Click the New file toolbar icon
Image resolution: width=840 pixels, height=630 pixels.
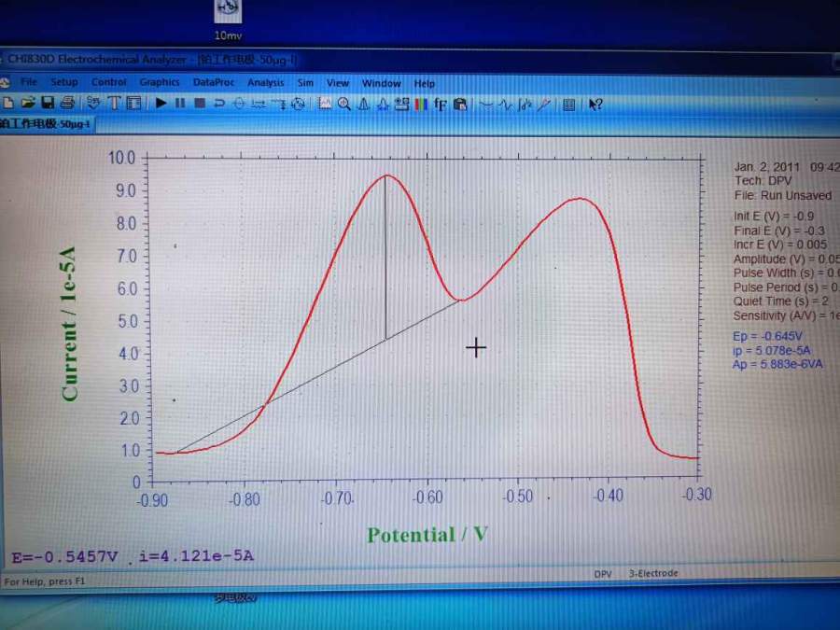pos(8,103)
